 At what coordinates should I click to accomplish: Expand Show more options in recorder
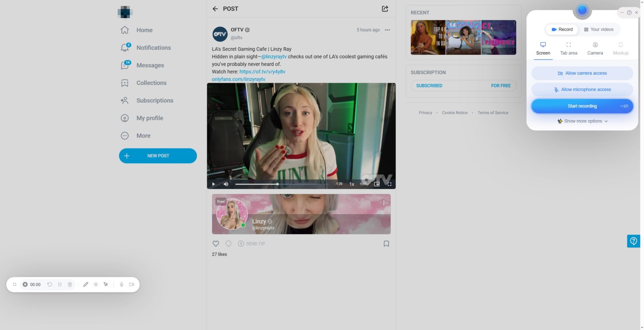[582, 121]
